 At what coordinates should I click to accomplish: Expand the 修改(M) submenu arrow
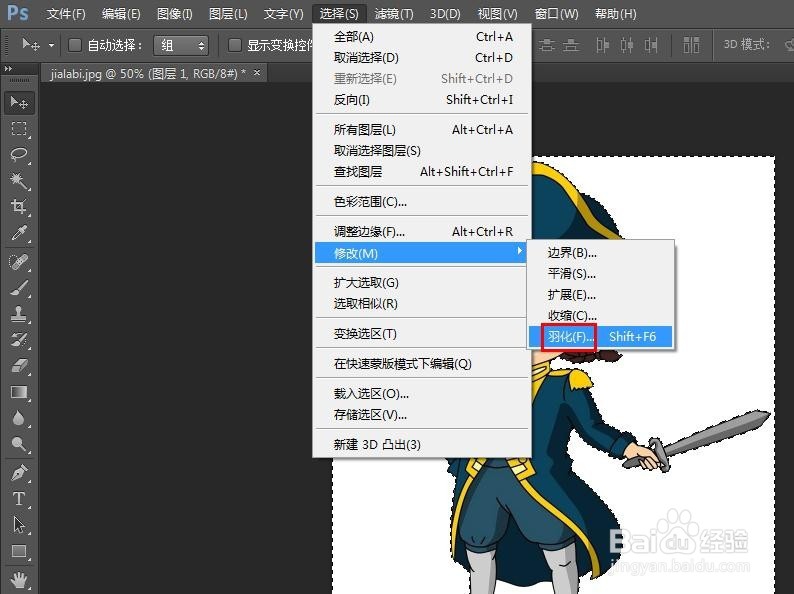pos(519,251)
